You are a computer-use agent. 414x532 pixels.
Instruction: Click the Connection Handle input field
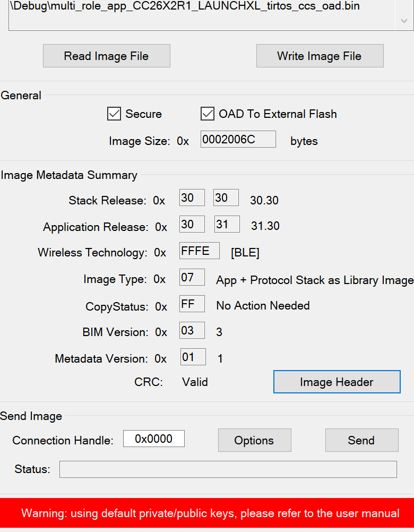[x=154, y=439]
